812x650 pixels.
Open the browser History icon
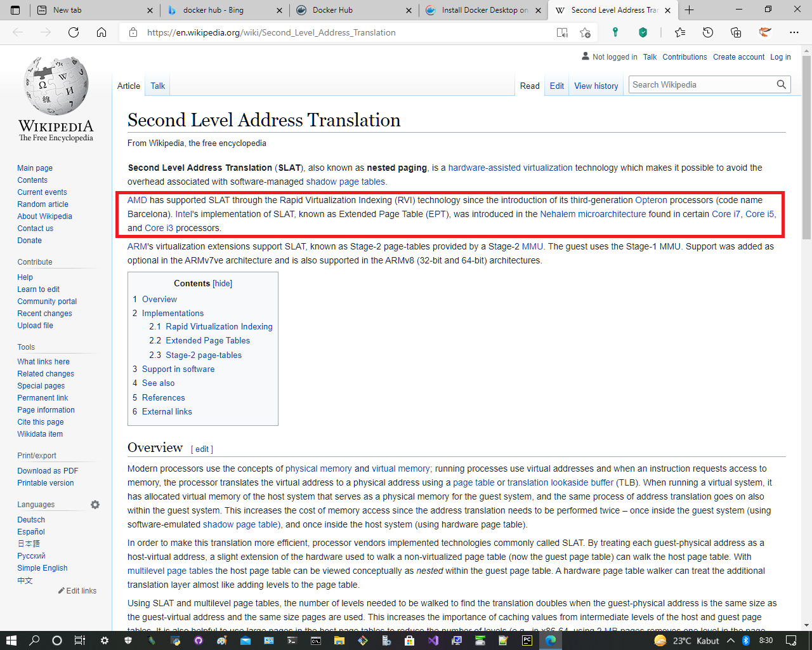(708, 32)
